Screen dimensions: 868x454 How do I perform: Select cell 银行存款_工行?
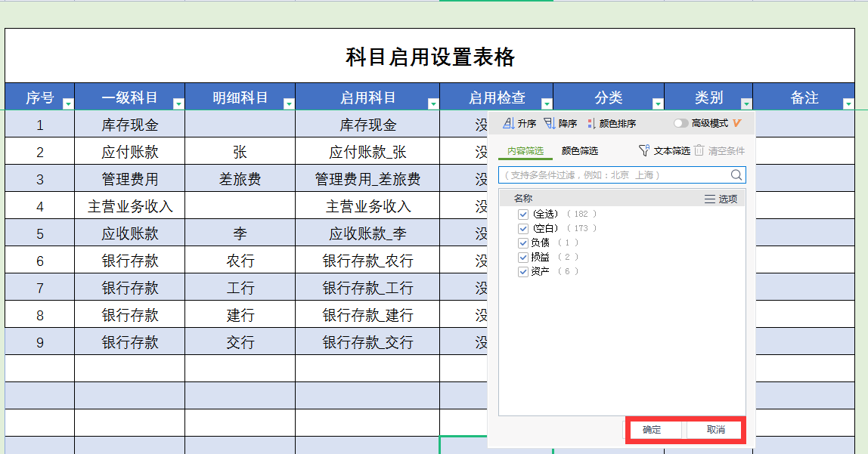click(x=367, y=286)
